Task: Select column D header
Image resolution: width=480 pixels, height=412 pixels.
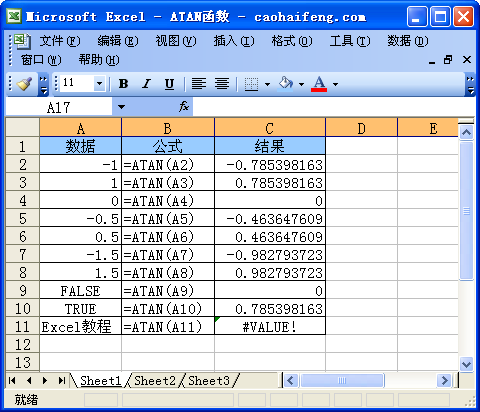Action: [361, 128]
